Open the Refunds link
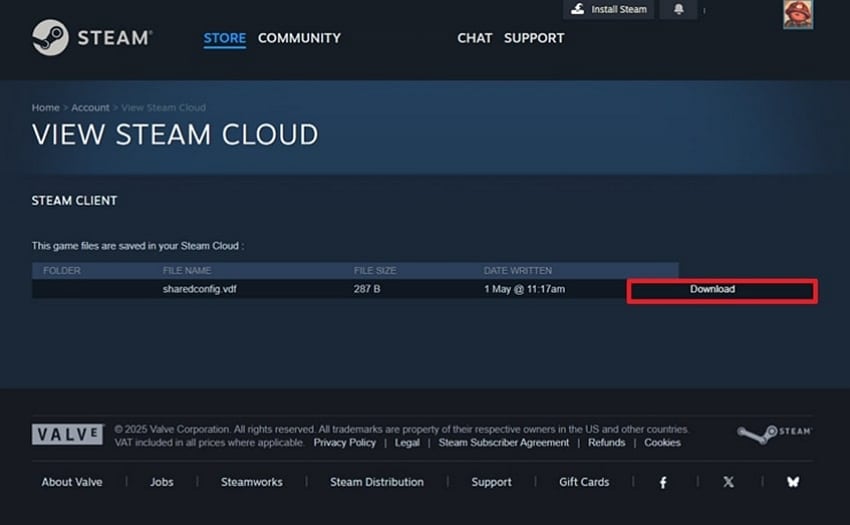The width and height of the screenshot is (850, 525). pos(607,443)
